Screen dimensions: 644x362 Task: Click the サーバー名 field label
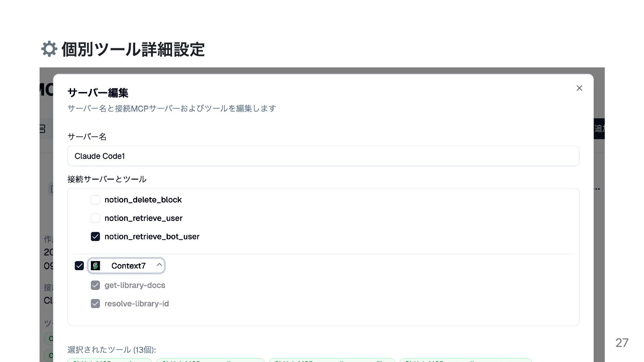pos(87,137)
